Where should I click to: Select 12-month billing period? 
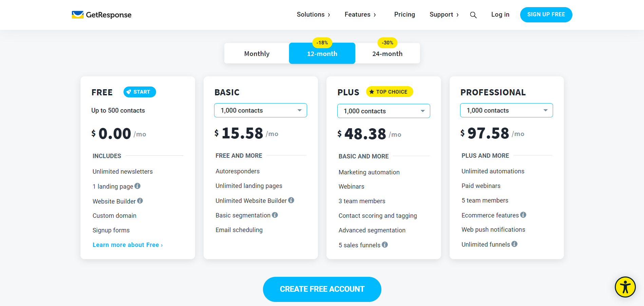[322, 54]
